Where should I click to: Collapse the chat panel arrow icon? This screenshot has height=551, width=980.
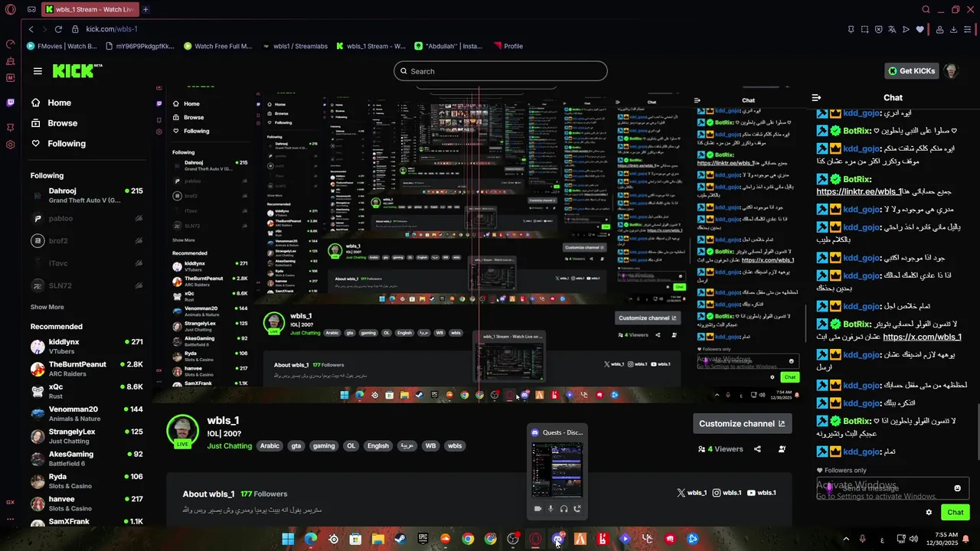[x=816, y=97]
